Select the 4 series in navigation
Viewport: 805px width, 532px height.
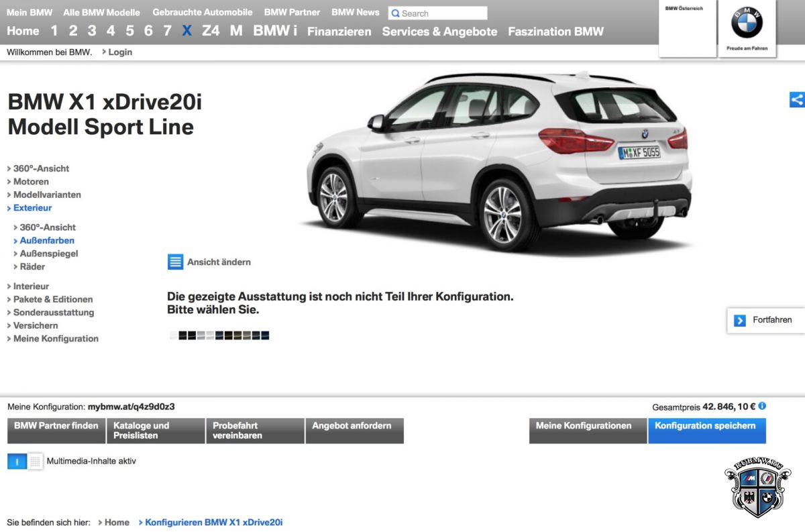coord(111,31)
